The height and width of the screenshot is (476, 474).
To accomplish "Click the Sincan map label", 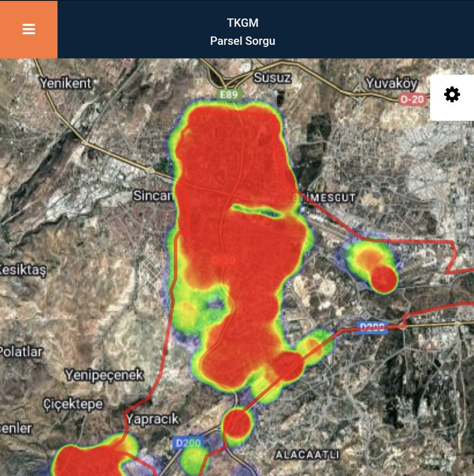I will point(153,195).
